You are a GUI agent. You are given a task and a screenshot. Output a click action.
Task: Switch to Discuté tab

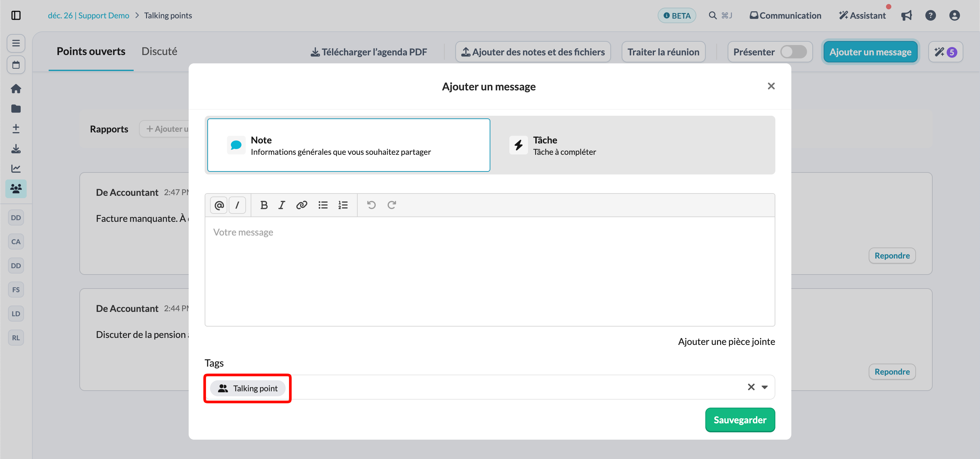click(159, 51)
